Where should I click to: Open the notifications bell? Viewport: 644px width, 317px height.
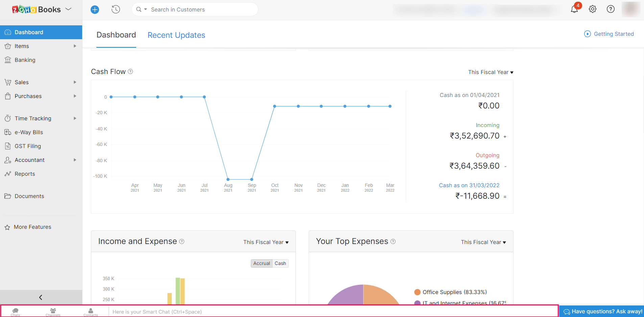click(x=574, y=9)
